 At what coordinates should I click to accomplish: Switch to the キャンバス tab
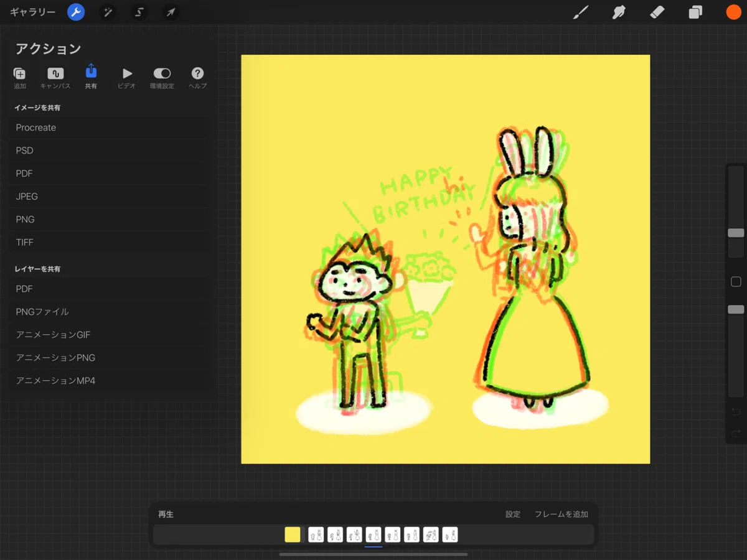click(x=55, y=78)
